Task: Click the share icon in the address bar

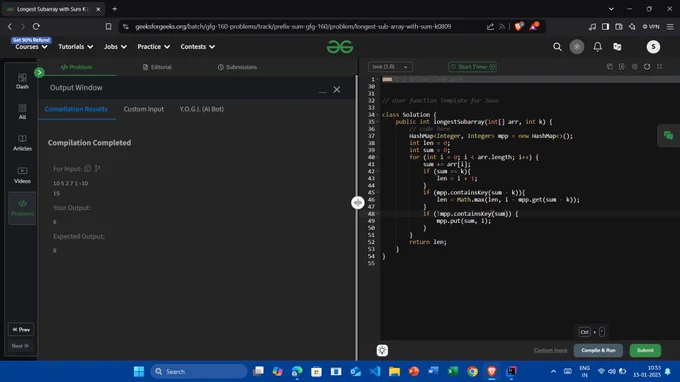Action: tap(490, 26)
